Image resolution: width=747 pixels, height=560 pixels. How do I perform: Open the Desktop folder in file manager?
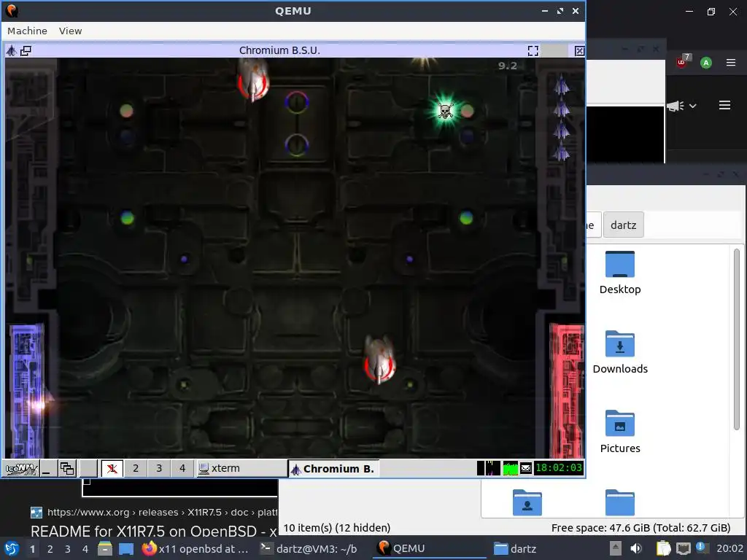click(x=620, y=273)
